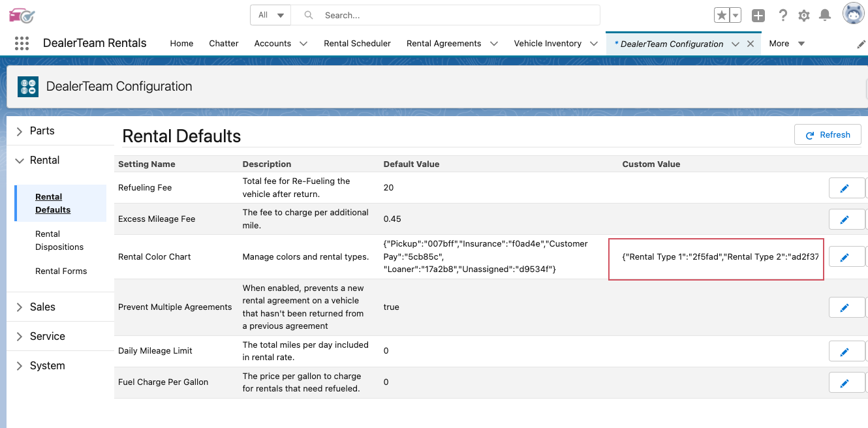868x428 pixels.
Task: Click the DealerTeam Rentals app name
Action: tap(95, 43)
